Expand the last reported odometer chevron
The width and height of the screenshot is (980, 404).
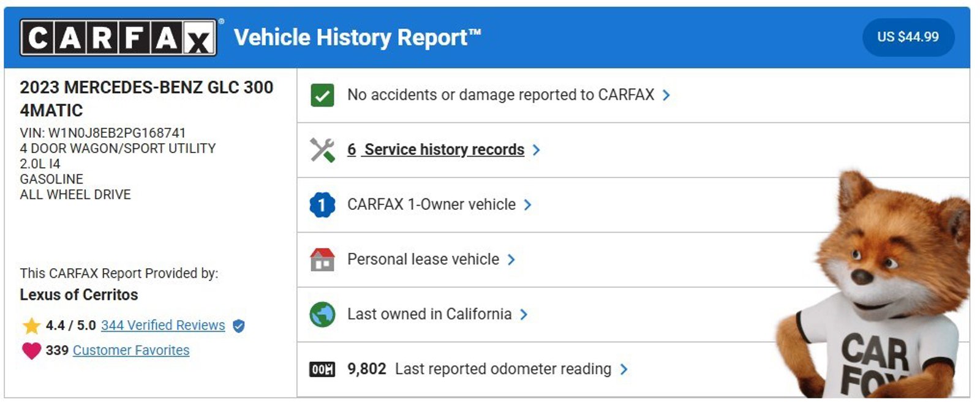(x=624, y=369)
